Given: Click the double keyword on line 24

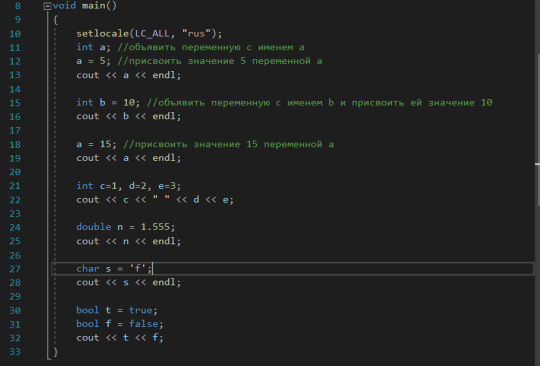Looking at the screenshot, I should 94,227.
